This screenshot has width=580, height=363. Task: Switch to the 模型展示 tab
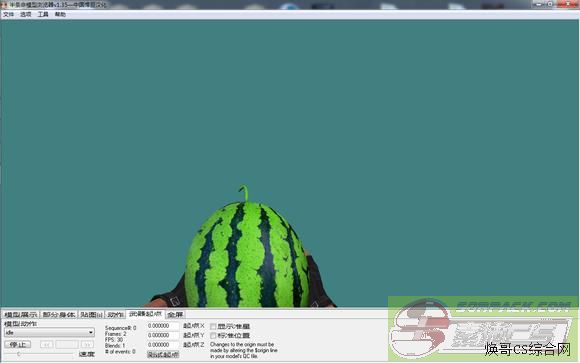[x=21, y=315]
